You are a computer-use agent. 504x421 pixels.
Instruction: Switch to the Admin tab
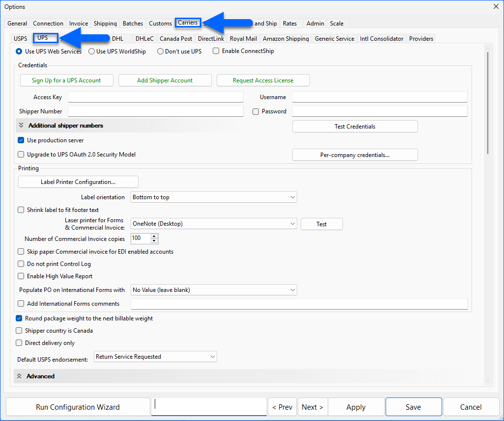[x=315, y=24]
